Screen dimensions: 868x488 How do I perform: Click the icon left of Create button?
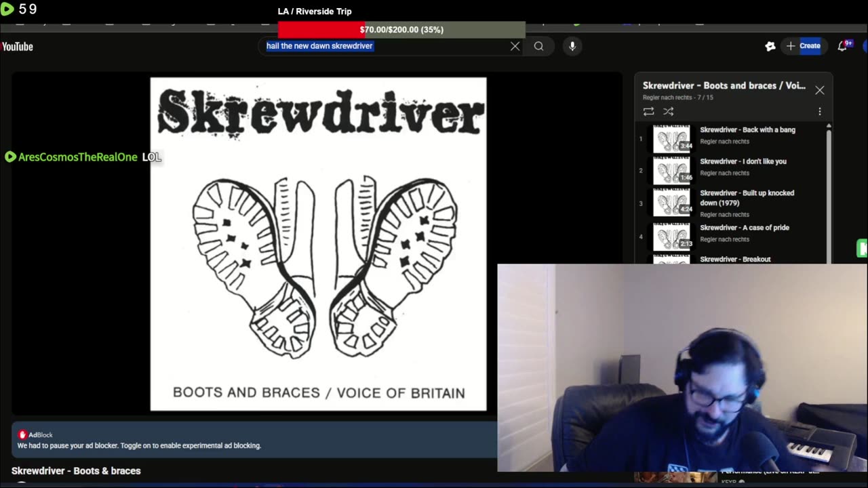tap(770, 46)
